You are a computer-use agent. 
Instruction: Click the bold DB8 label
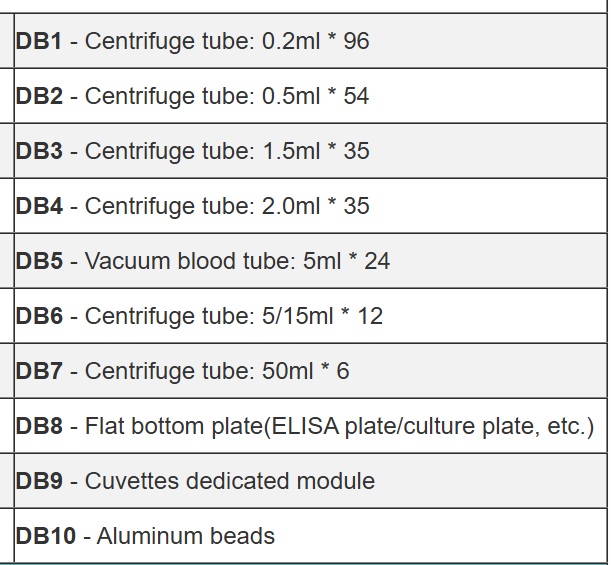click(x=39, y=426)
